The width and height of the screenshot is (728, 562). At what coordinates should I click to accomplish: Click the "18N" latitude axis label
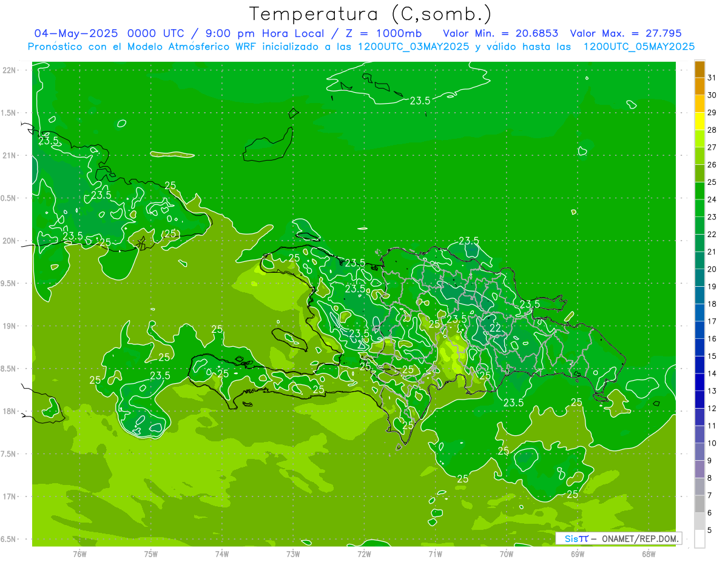pyautogui.click(x=10, y=412)
